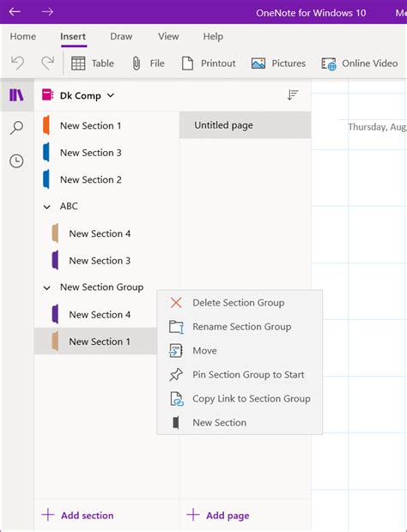This screenshot has width=407, height=532.
Task: Insert Pictures from the ribbon
Action: click(278, 63)
